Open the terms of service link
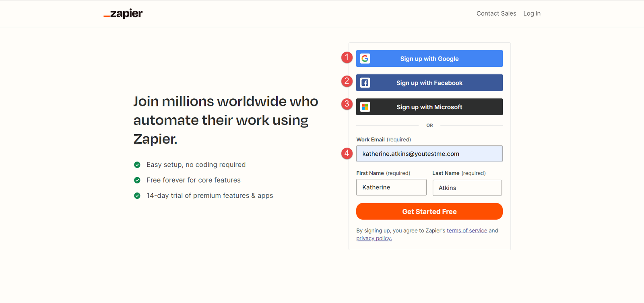The image size is (644, 303). click(x=466, y=230)
